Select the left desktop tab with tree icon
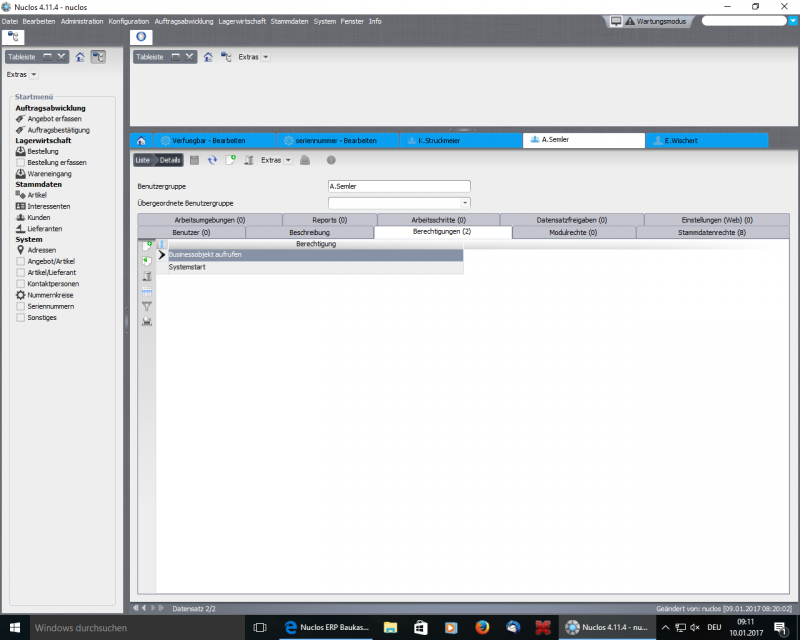The height and width of the screenshot is (640, 800). tap(13, 37)
